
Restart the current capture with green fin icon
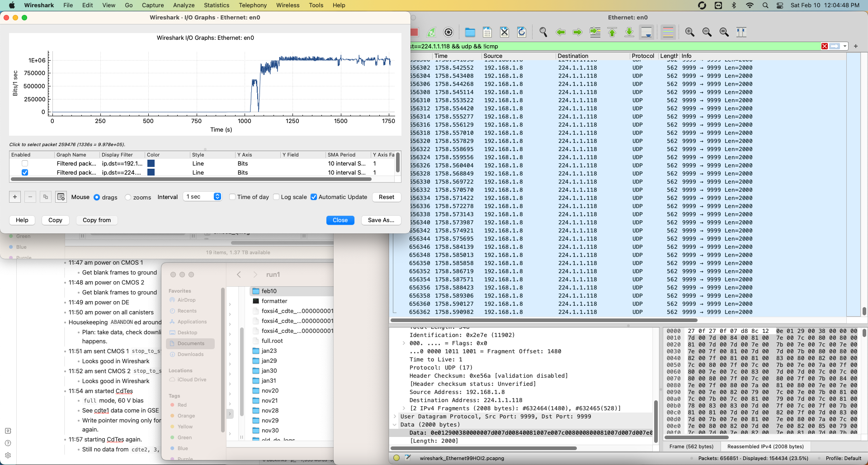tap(431, 32)
